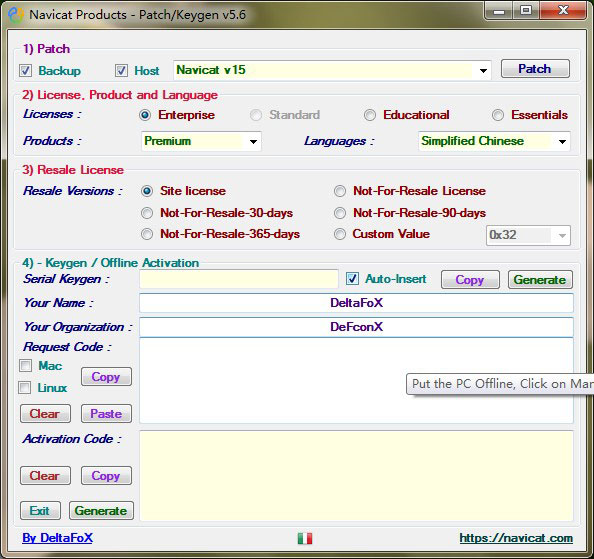Open the 0x32 custom value dropdown
Image resolution: width=594 pixels, height=559 pixels.
tap(528, 235)
